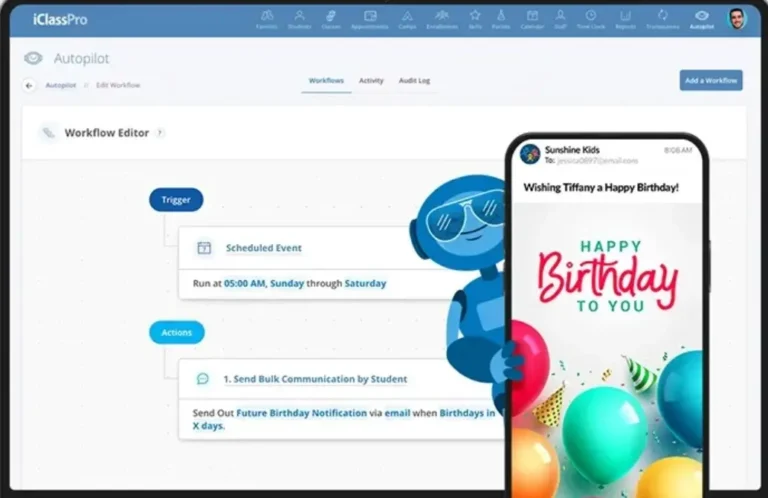The height and width of the screenshot is (498, 768).
Task: Click the back arrow beside the breadcrumb
Action: pyautogui.click(x=29, y=86)
